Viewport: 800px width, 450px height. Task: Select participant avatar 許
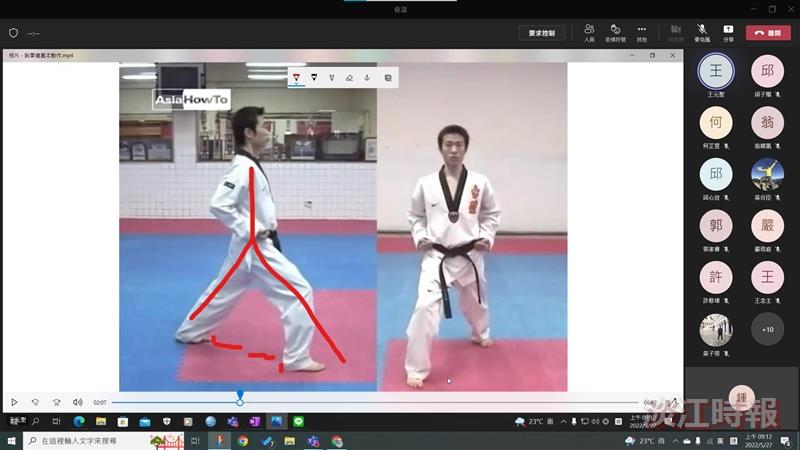tap(716, 277)
